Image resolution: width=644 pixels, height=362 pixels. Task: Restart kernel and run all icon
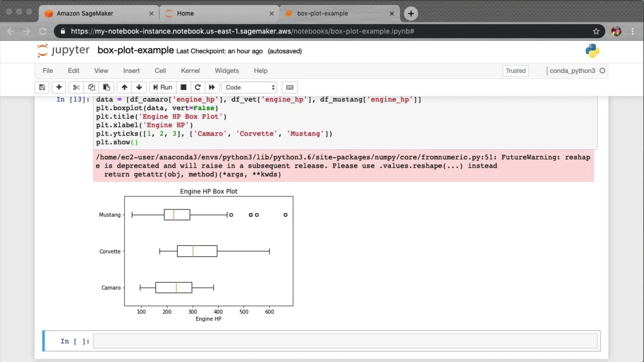[x=212, y=87]
